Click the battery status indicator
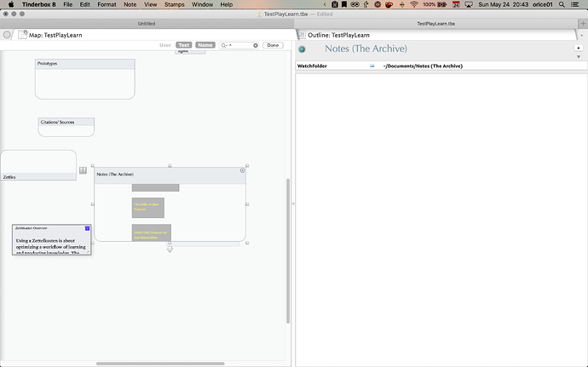 tap(435, 4)
